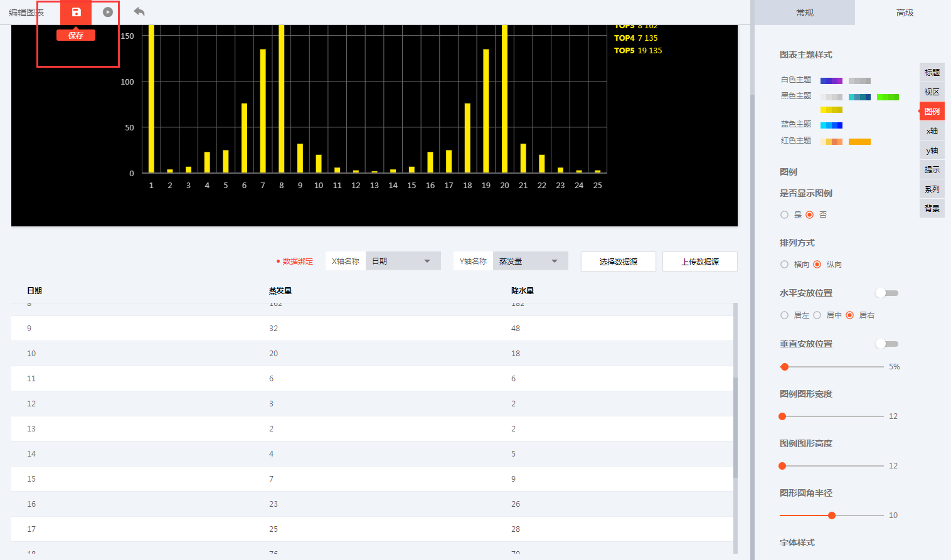Click the back arrow icon

tap(139, 12)
